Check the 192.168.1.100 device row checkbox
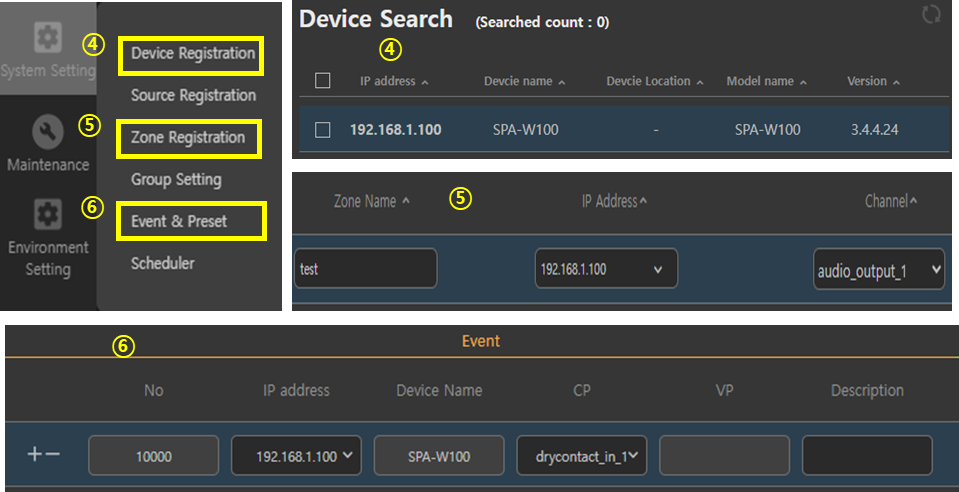The width and height of the screenshot is (959, 492). (x=323, y=129)
